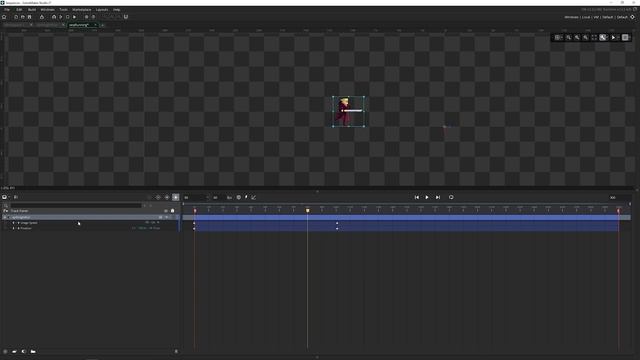Toggle the highlighted add-track mode button
Screen dimensions: 640x360
pos(176,198)
